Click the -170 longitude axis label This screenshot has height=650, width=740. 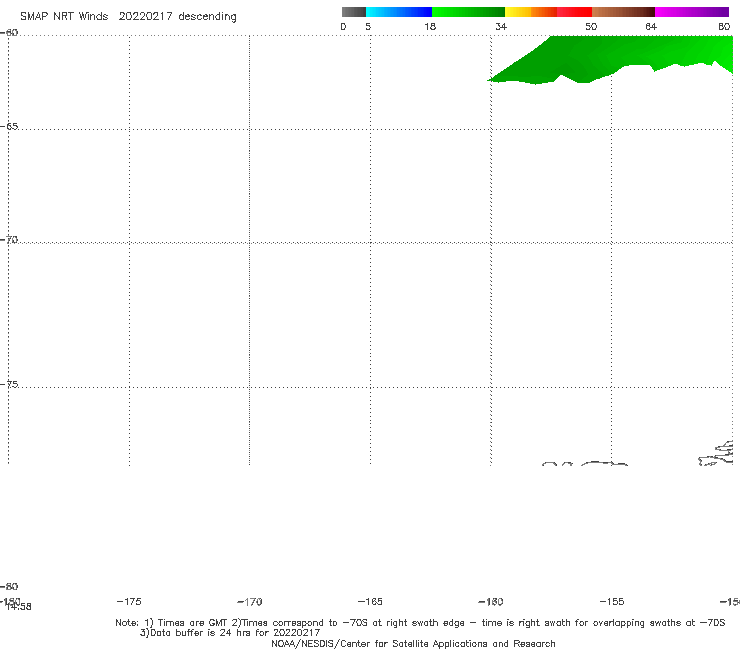[x=250, y=602]
